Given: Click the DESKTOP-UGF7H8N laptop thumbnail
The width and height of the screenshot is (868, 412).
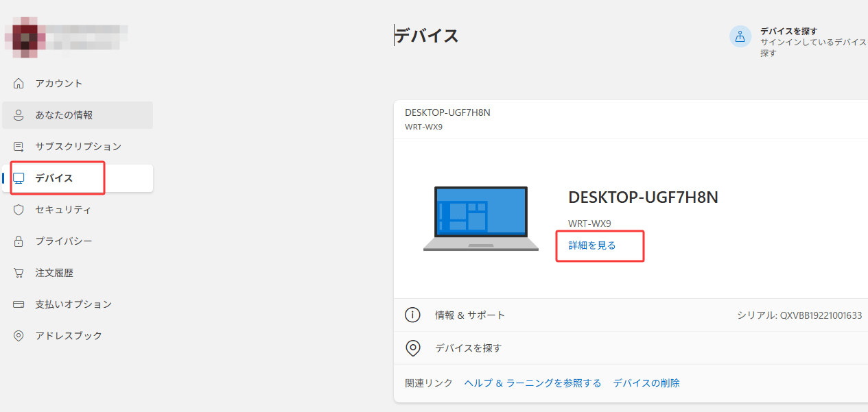Looking at the screenshot, I should point(481,218).
